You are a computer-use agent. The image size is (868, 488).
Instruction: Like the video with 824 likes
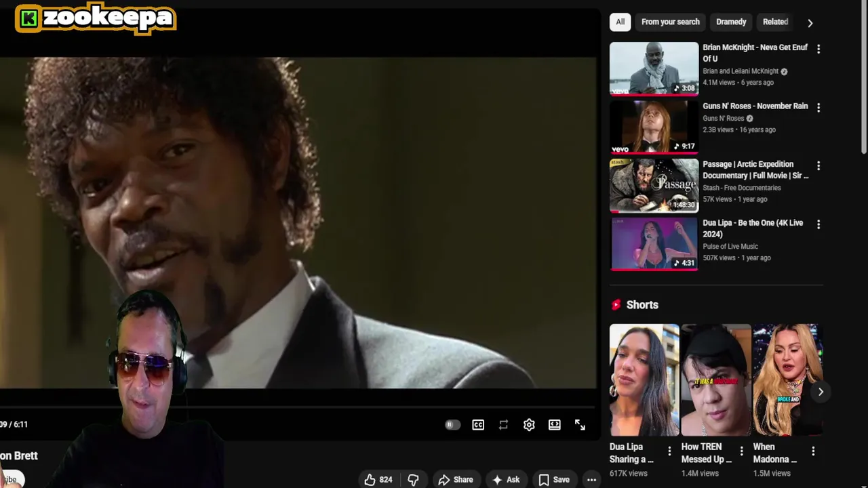point(378,479)
